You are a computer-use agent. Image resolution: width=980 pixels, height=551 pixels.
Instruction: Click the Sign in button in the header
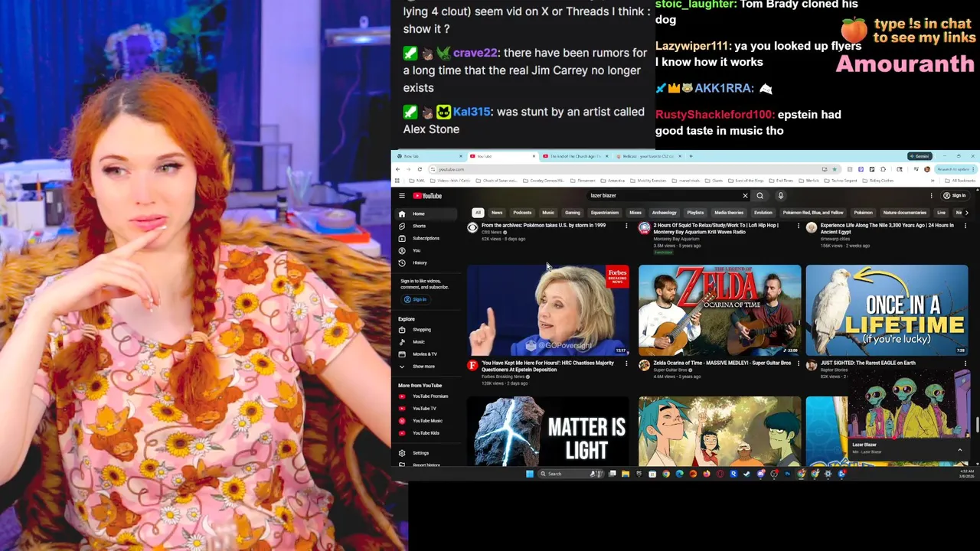coord(955,196)
